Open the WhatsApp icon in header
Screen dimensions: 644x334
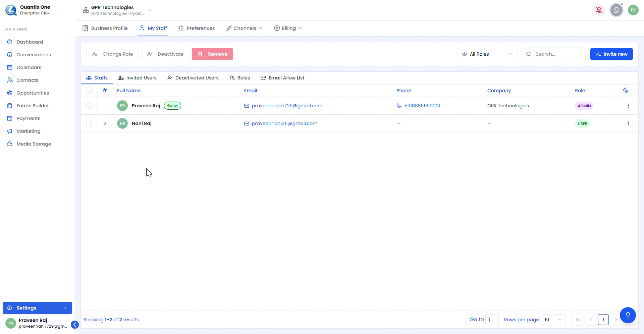pyautogui.click(x=616, y=10)
